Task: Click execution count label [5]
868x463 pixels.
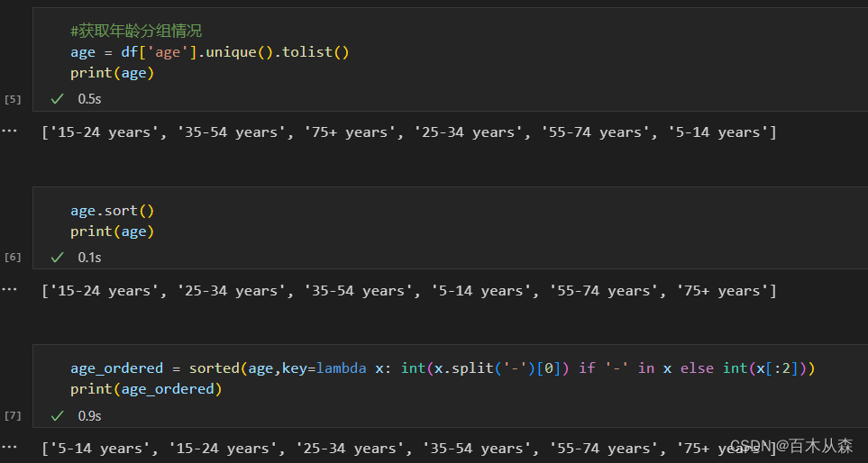Action: [x=13, y=100]
